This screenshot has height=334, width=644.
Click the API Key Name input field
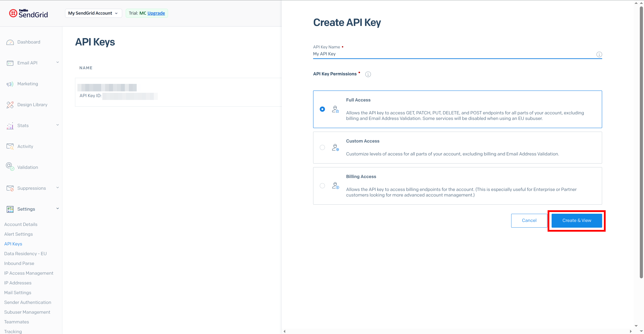coord(450,54)
